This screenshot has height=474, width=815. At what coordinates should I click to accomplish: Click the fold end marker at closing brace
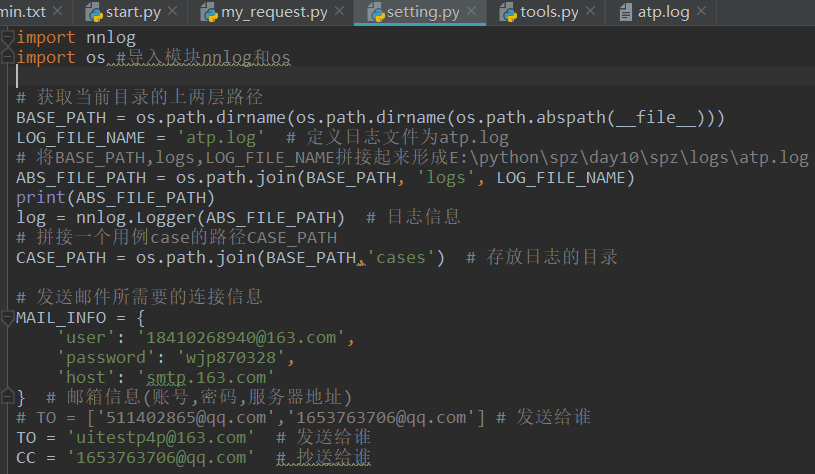point(7,397)
